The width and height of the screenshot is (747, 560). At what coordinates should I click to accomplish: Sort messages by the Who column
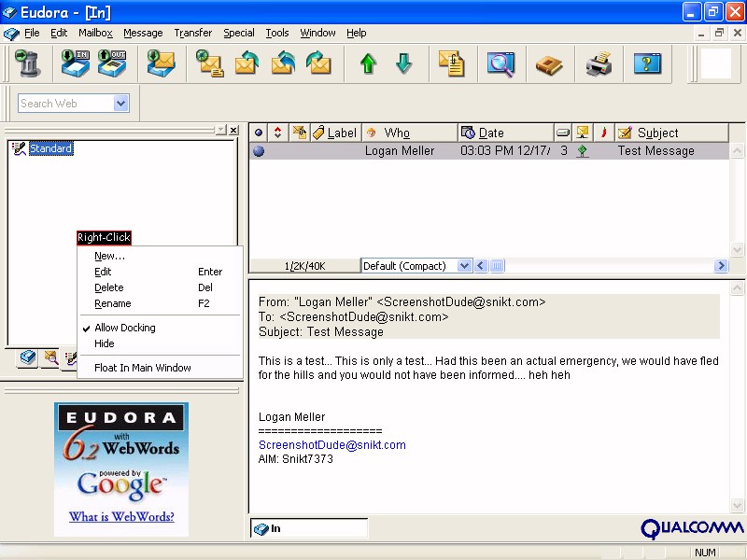pos(410,133)
